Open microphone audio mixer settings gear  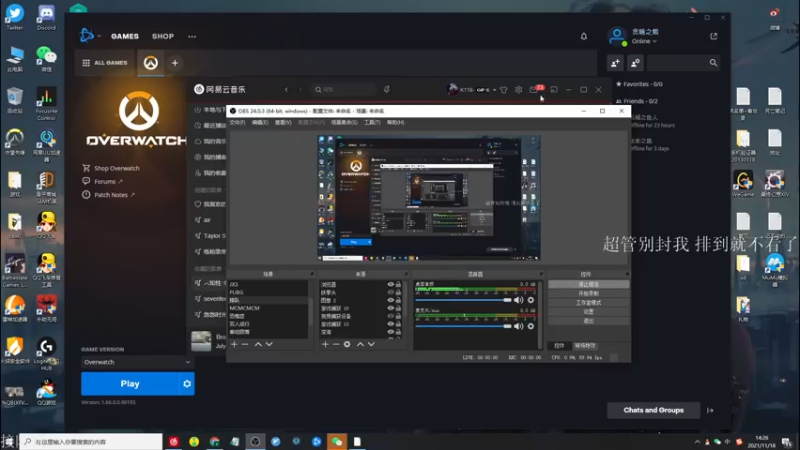click(x=531, y=326)
